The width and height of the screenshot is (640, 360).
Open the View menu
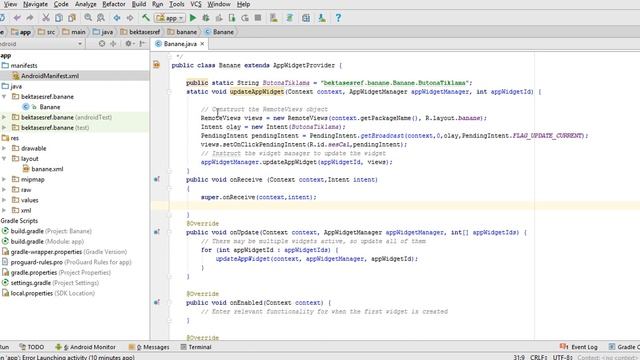(x=10, y=4)
